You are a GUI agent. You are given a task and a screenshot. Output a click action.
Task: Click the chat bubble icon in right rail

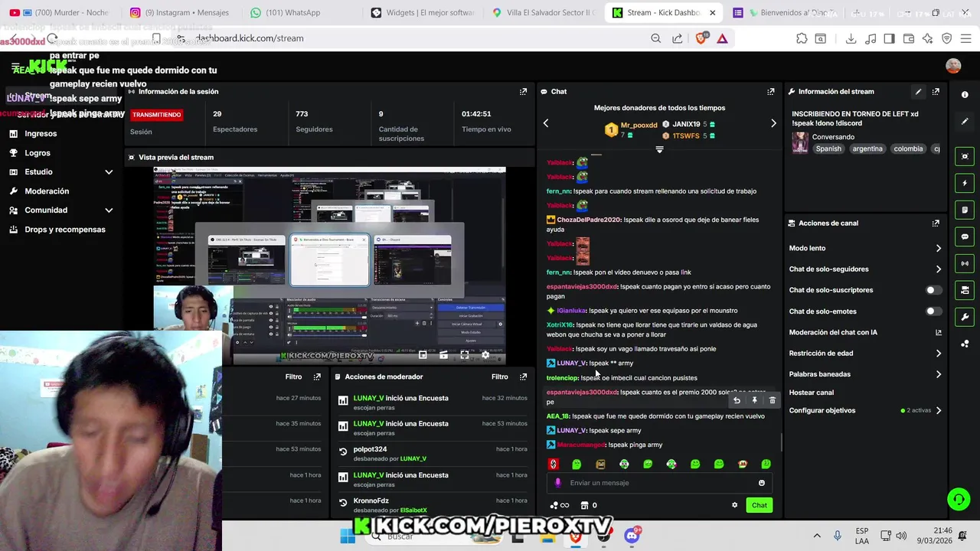point(965,236)
